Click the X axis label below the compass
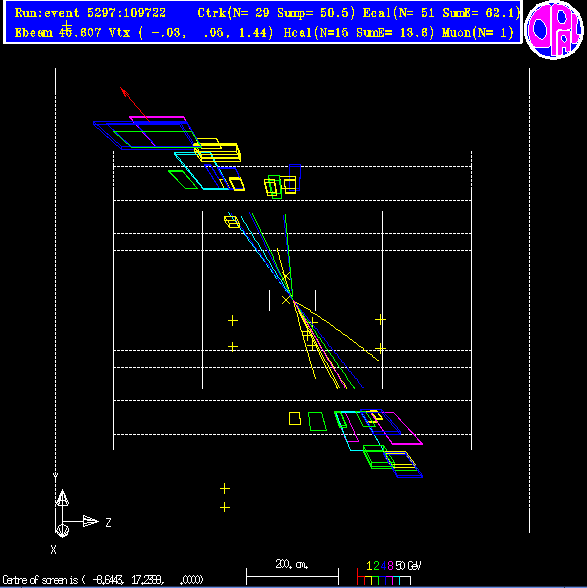 pyautogui.click(x=53, y=550)
